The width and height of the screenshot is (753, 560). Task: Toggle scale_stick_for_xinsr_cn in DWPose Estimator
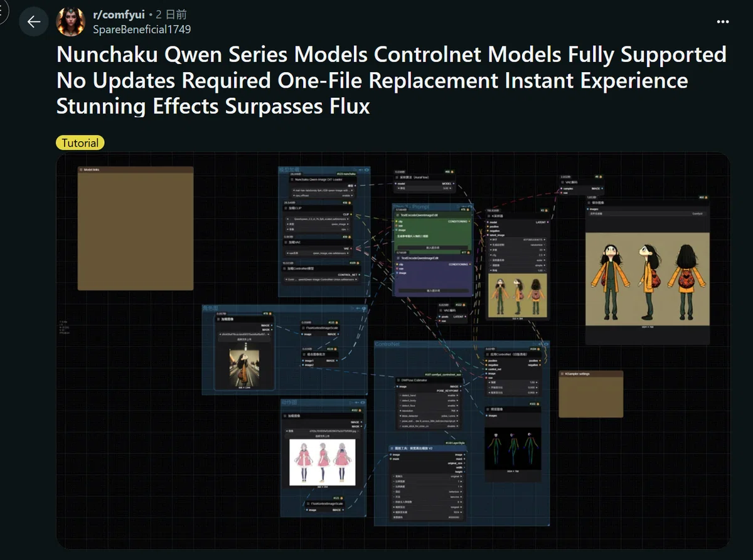(430, 426)
